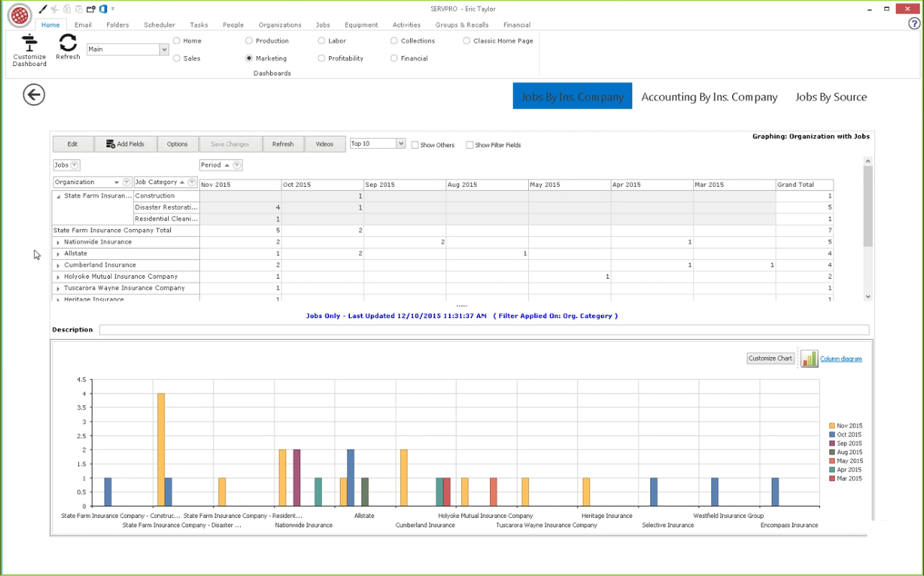This screenshot has height=576, width=924.
Task: Click the Nov 2015 column header
Action: coord(241,185)
